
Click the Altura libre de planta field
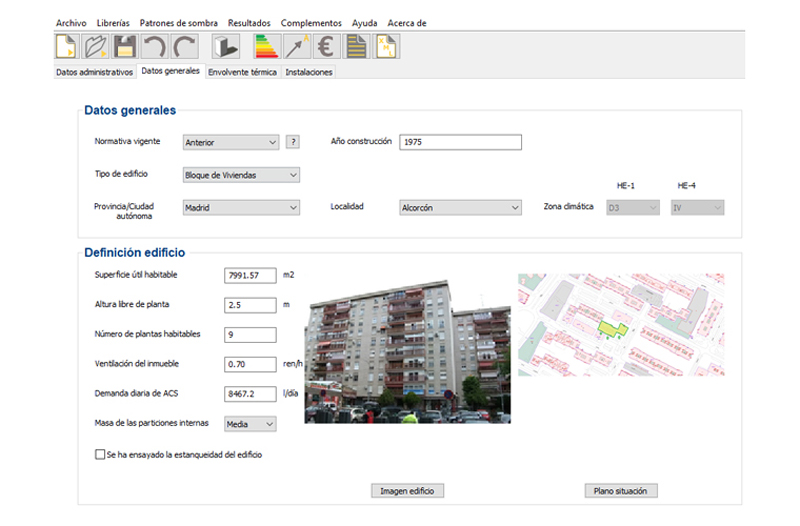[251, 305]
